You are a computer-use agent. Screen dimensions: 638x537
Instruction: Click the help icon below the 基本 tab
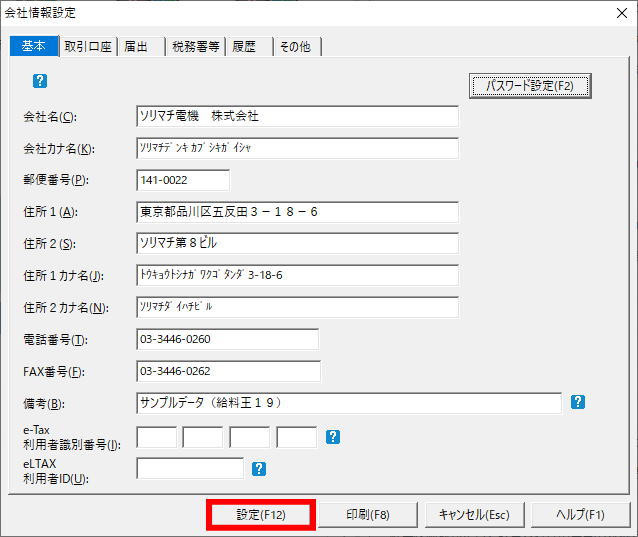pos(40,81)
